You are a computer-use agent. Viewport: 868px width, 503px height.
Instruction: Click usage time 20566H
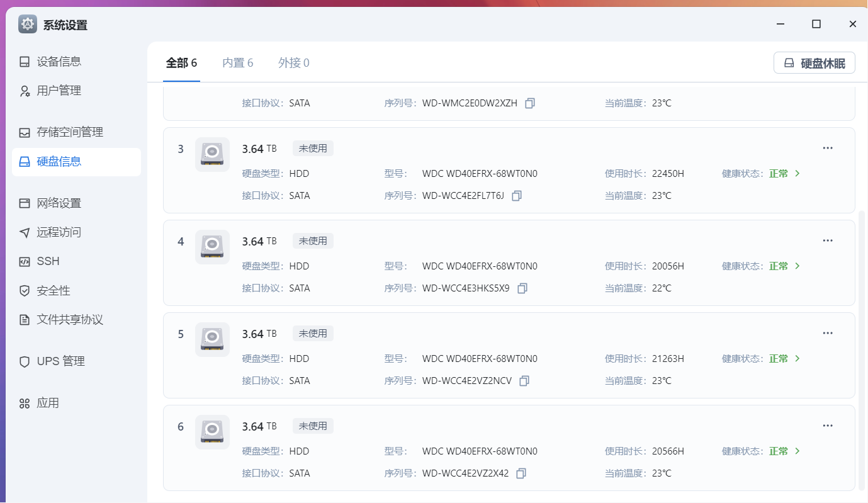click(x=668, y=451)
